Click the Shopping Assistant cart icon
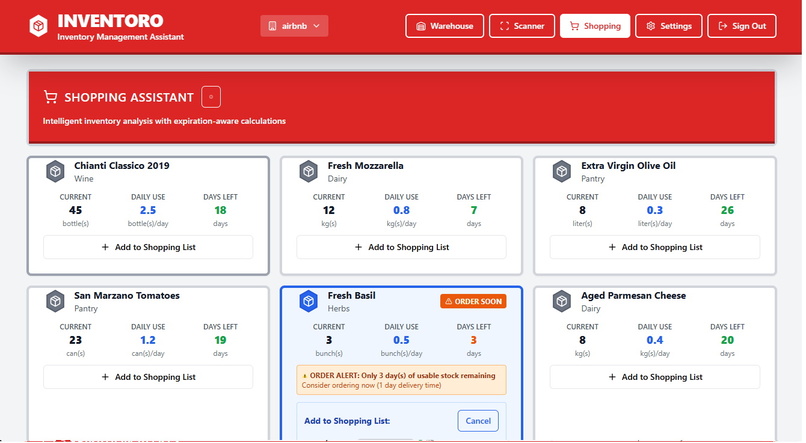The width and height of the screenshot is (806, 443). pyautogui.click(x=50, y=97)
